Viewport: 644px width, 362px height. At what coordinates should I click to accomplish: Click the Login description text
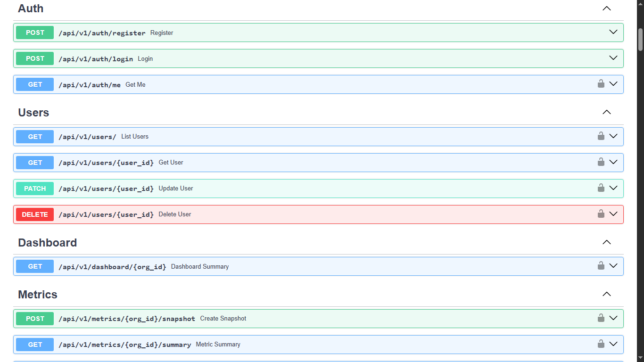[x=145, y=59]
